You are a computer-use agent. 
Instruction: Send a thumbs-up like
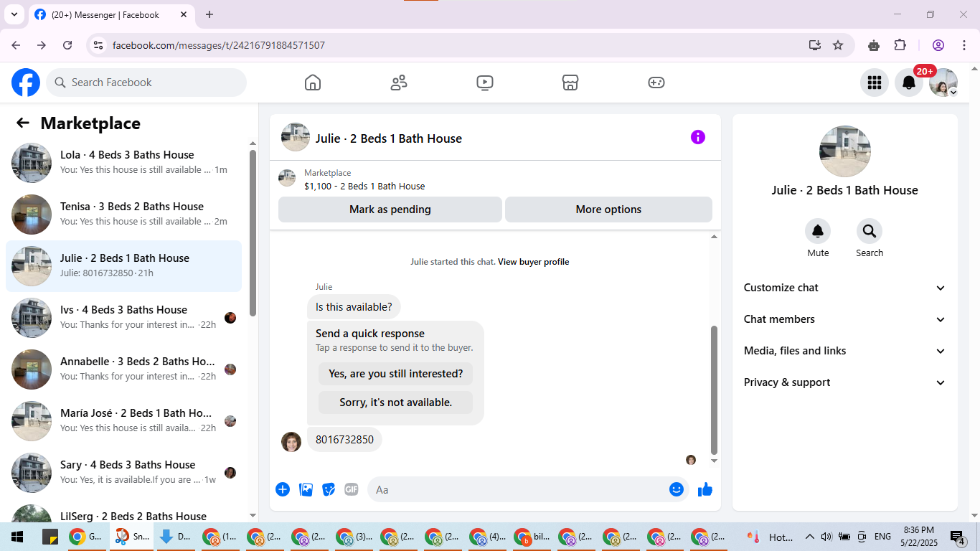click(705, 489)
